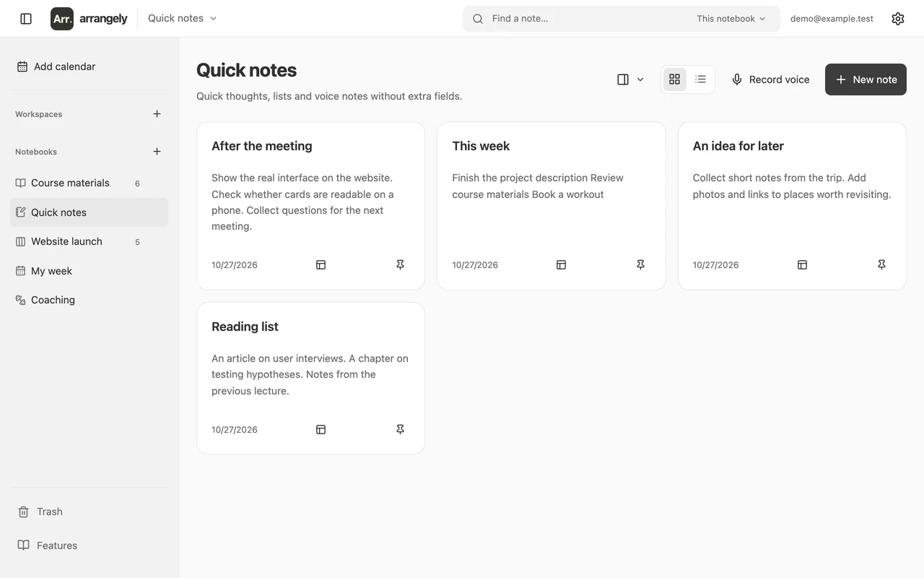Click the demo@example.test account label

tap(832, 19)
